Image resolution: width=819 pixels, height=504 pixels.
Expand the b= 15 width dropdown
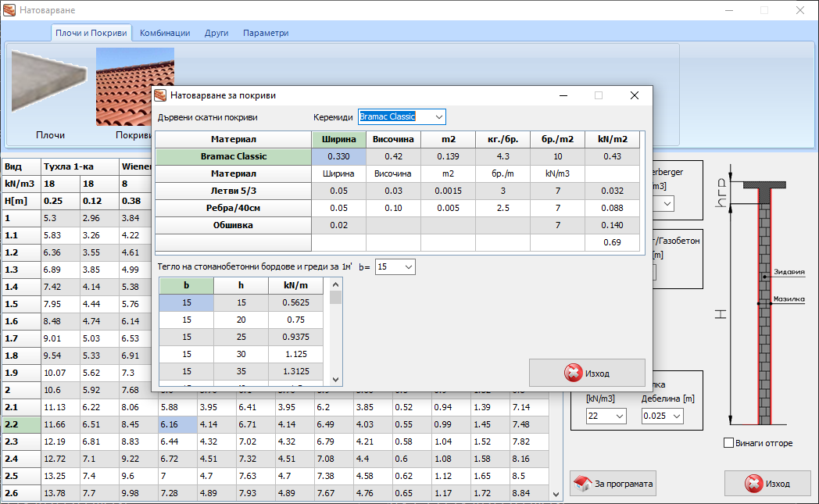(409, 267)
